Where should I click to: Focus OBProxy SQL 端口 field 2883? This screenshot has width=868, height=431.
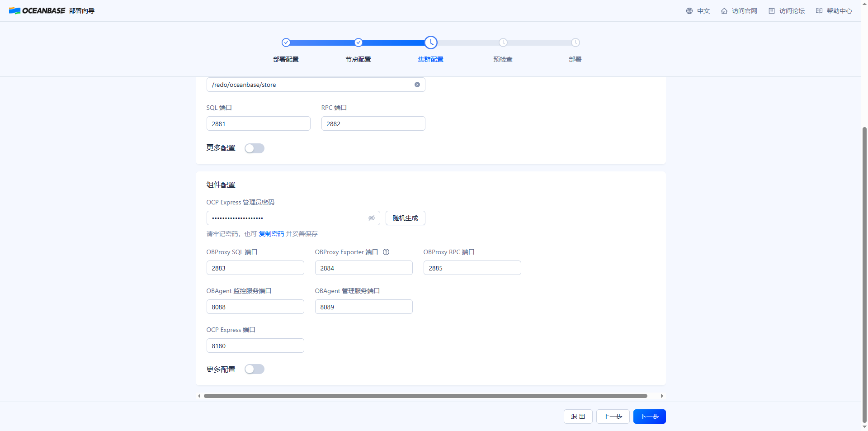[255, 268]
